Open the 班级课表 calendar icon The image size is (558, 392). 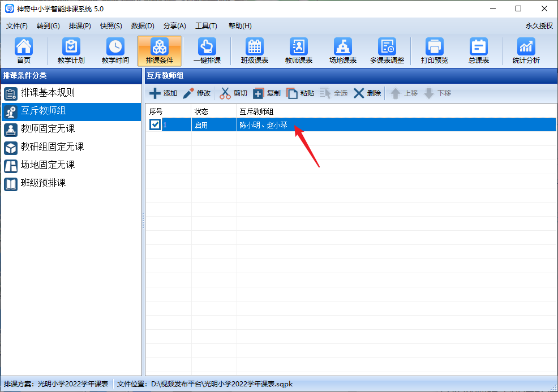(x=255, y=50)
